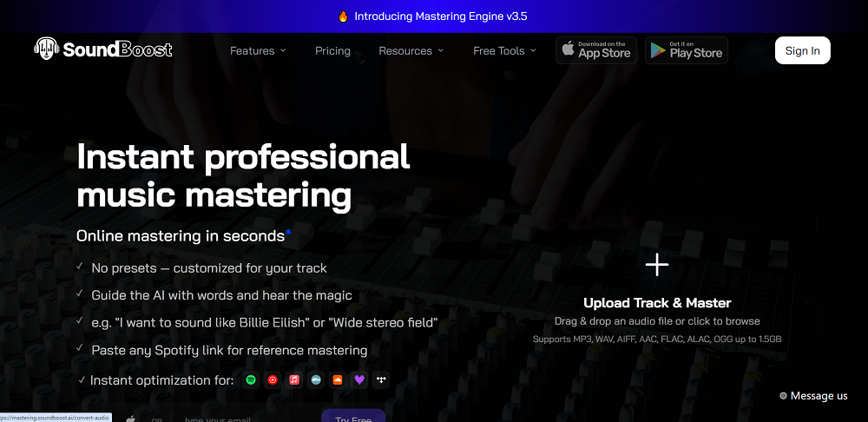Click the 'Paste any Spotify link' line
Screen dimensions: 868x422
229,350
